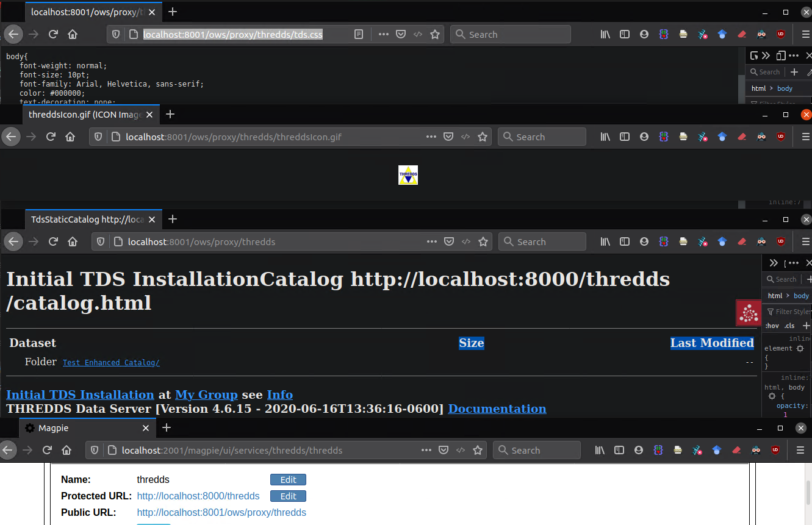The height and width of the screenshot is (525, 812).
Task: Expand more devtools tabs in the TdsStaticCatalog window
Action: point(774,263)
